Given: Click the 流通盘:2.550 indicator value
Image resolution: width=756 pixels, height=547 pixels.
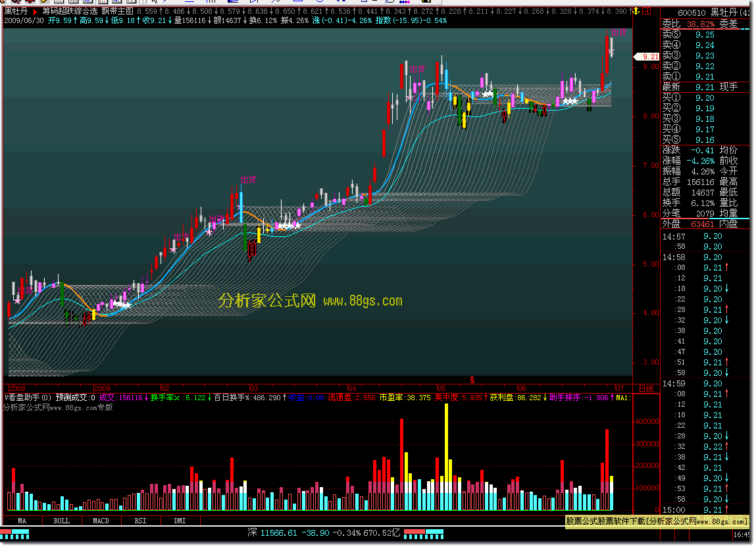Looking at the screenshot, I should click(351, 398).
